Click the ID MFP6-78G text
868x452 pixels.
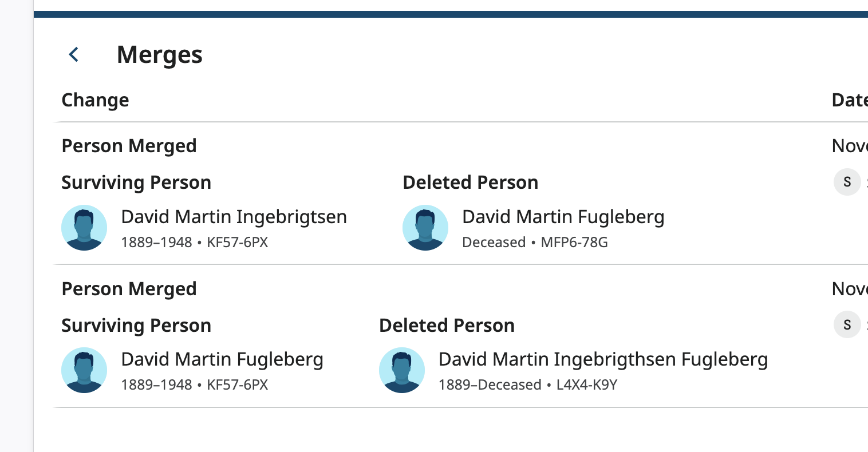click(x=574, y=243)
